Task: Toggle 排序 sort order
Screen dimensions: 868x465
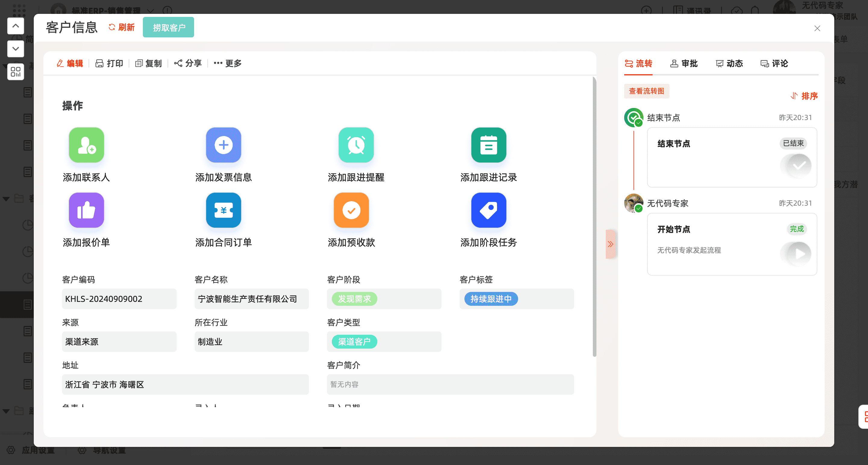Action: tap(804, 96)
